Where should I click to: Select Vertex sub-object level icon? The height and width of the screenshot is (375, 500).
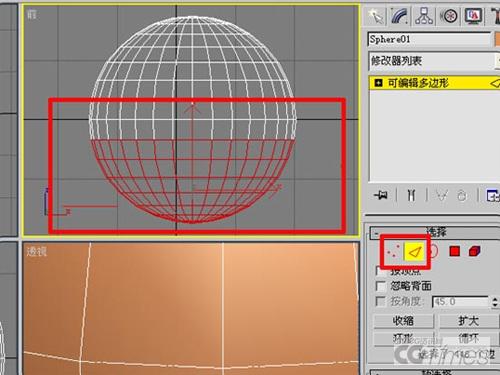[393, 251]
